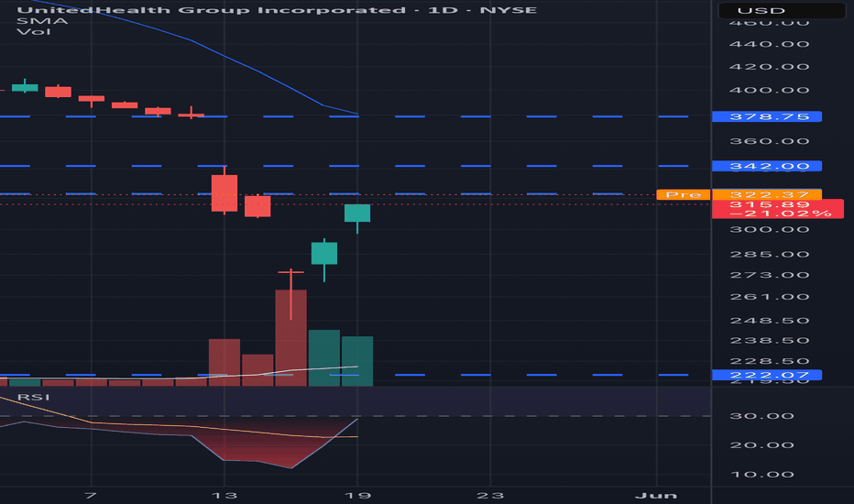
Task: Click the 222.07 horizontal line price label
Action: [x=767, y=375]
